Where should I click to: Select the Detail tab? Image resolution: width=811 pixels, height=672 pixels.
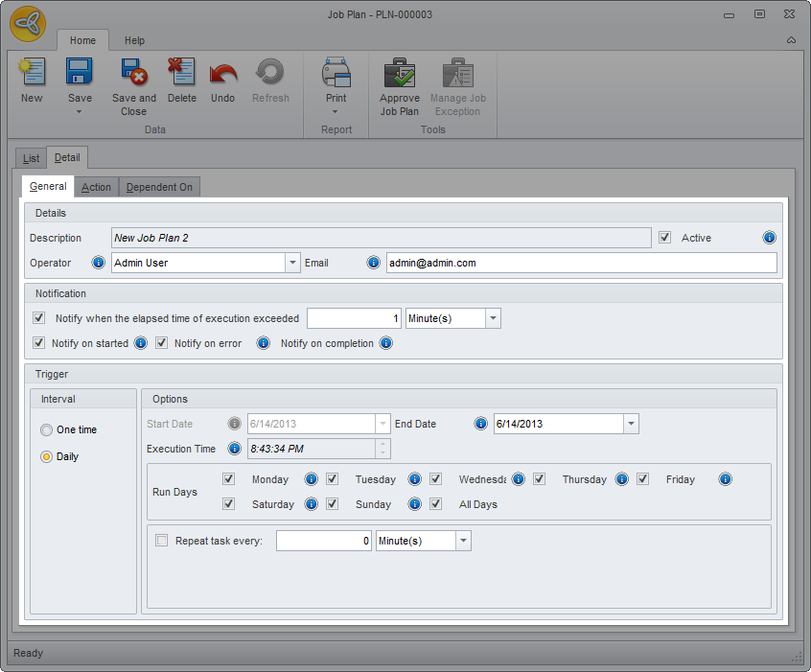(67, 158)
